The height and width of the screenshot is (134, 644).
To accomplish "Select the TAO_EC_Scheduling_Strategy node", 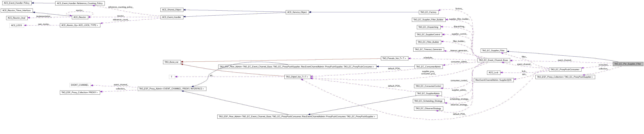I will coord(428,101).
